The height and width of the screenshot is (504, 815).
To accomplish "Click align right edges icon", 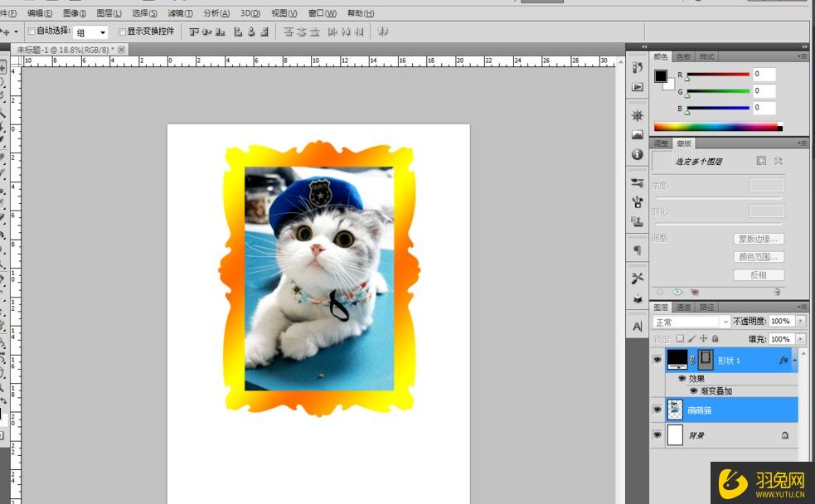I will click(x=264, y=32).
